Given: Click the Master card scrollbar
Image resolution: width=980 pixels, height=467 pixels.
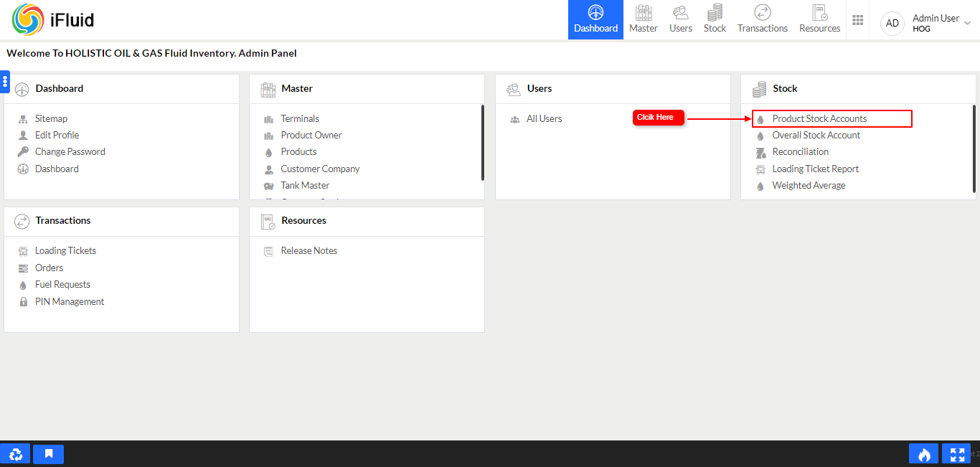Looking at the screenshot, I should tap(483, 143).
